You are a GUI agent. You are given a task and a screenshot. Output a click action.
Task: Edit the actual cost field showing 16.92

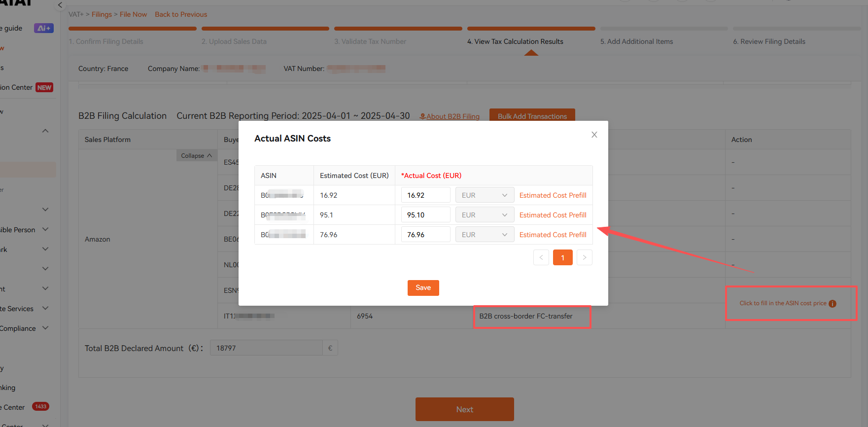425,195
